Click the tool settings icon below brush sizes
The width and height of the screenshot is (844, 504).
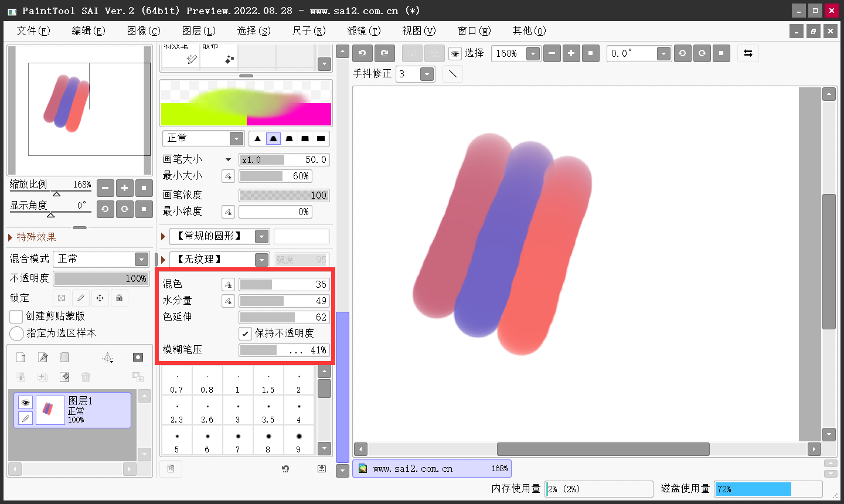click(171, 469)
